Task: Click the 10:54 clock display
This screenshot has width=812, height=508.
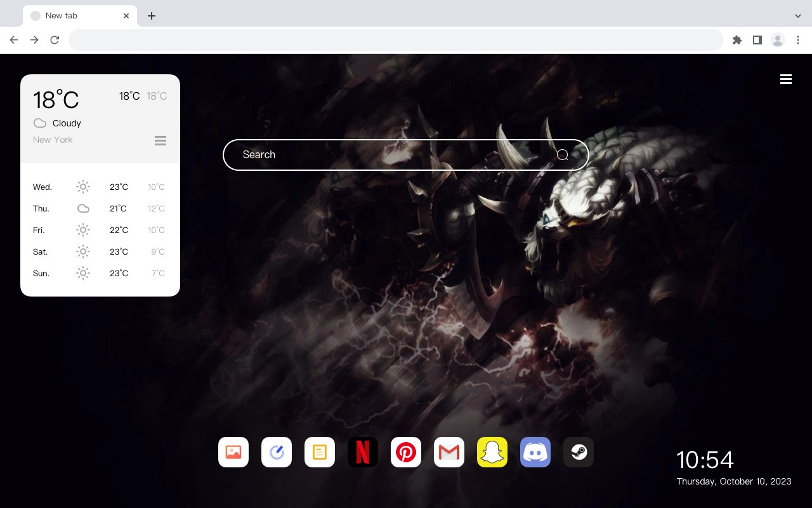Action: 705,460
